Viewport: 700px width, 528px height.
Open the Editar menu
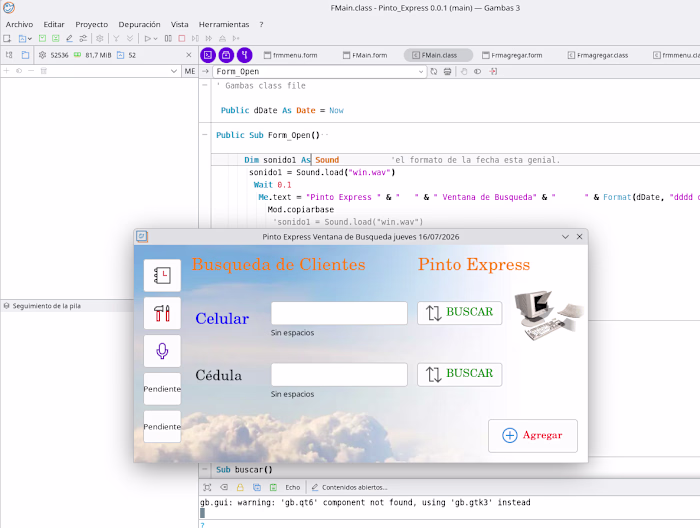coord(54,24)
